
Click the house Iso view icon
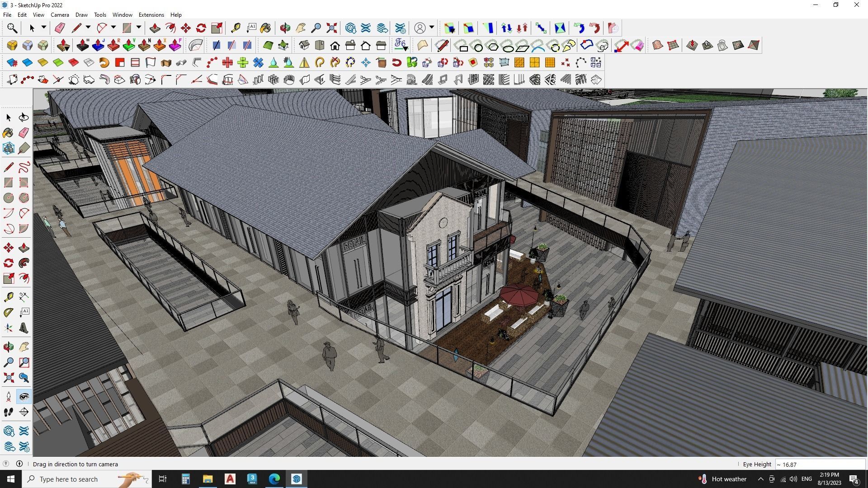304,45
